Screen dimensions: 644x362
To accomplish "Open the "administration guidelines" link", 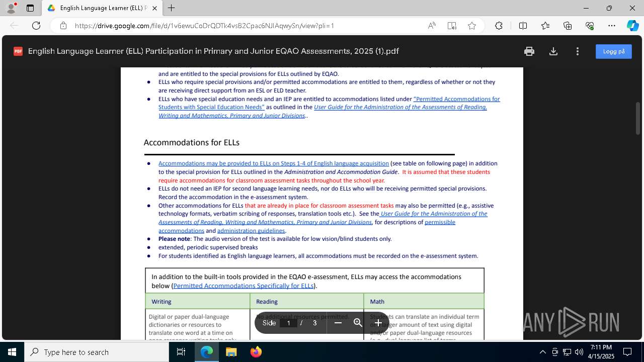I will click(251, 231).
